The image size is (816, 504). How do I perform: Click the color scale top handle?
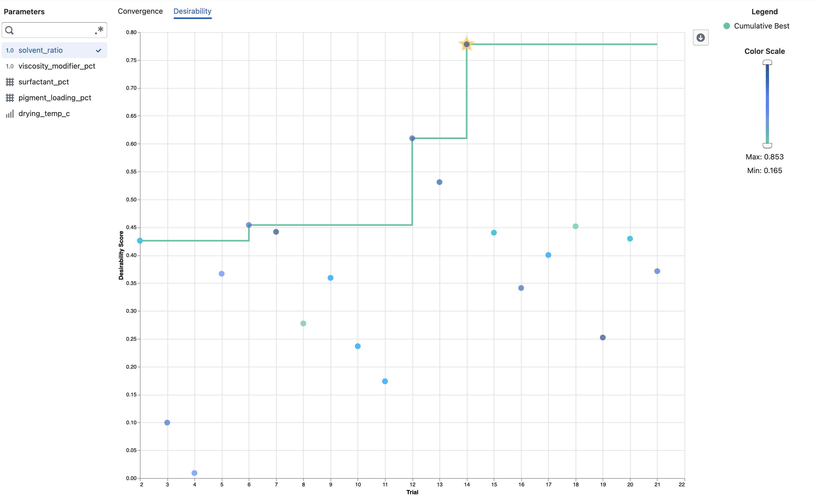tap(767, 62)
